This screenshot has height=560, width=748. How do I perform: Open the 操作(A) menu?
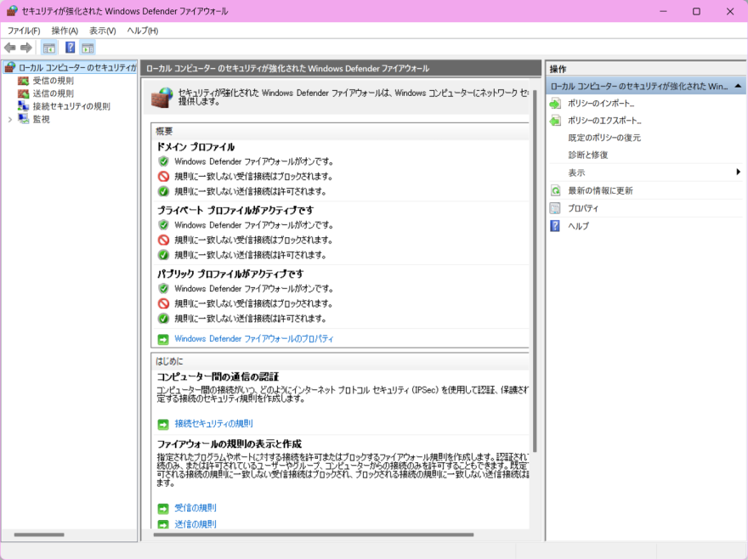(x=65, y=31)
